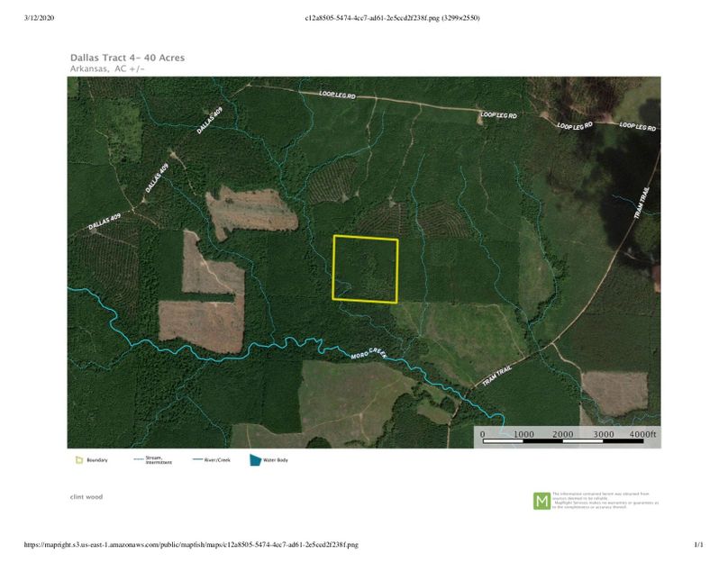Click the 3/12/2020 date in the header
Screen dimensions: 728x562
pos(41,18)
